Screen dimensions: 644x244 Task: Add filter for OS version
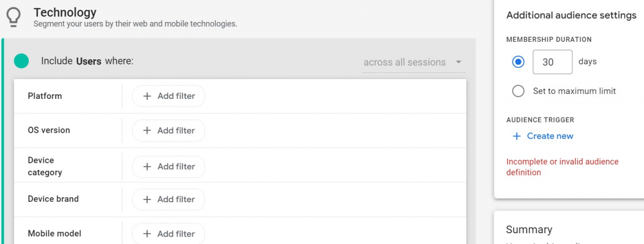click(168, 130)
